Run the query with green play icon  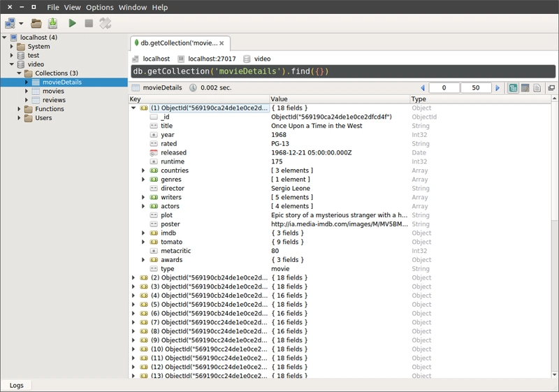pyautogui.click(x=73, y=24)
